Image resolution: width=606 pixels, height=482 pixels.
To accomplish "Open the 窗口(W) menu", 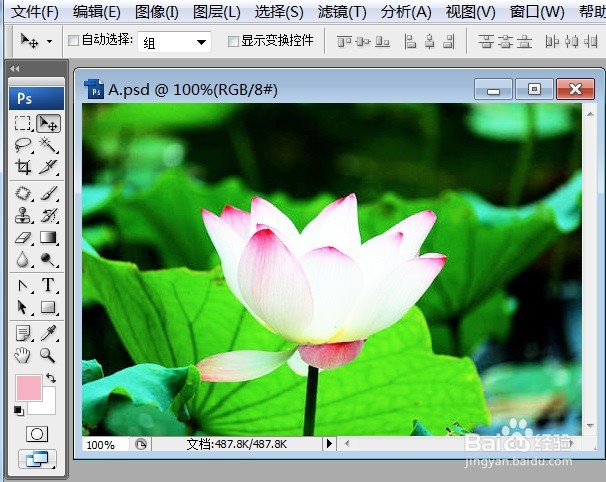I will pyautogui.click(x=537, y=12).
